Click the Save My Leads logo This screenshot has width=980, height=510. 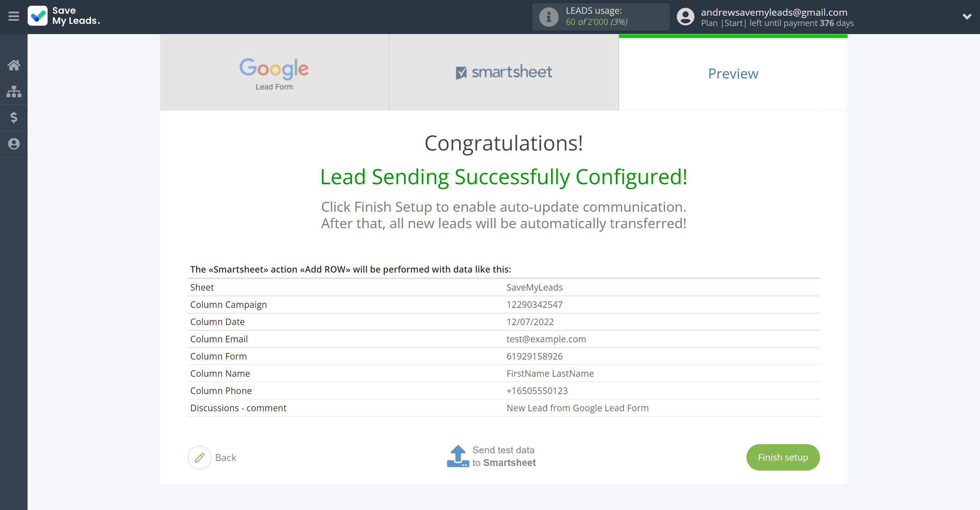tap(64, 16)
